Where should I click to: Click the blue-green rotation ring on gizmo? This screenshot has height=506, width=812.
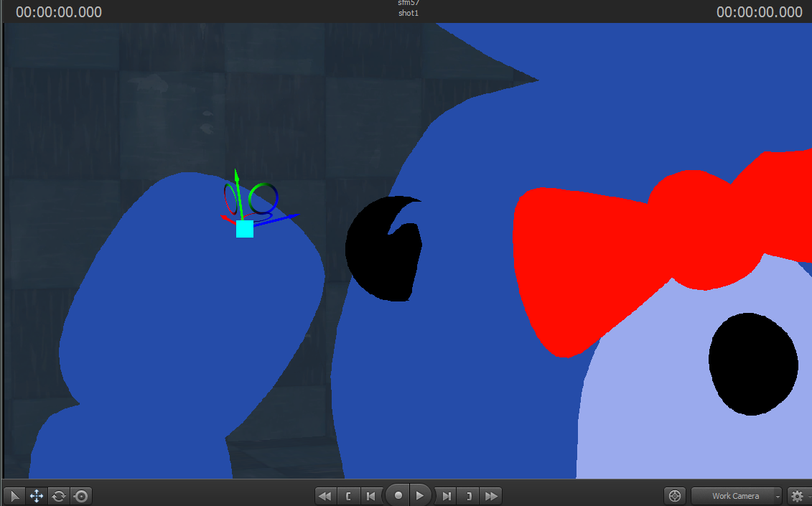[263, 198]
